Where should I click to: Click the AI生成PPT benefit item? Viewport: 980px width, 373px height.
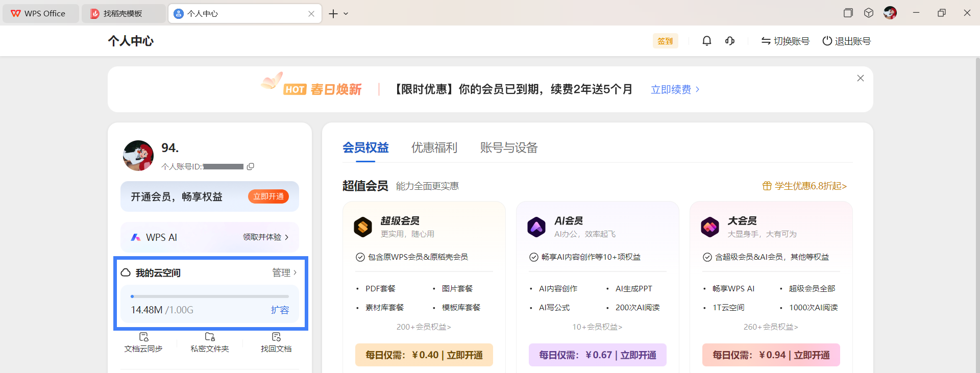coord(634,288)
